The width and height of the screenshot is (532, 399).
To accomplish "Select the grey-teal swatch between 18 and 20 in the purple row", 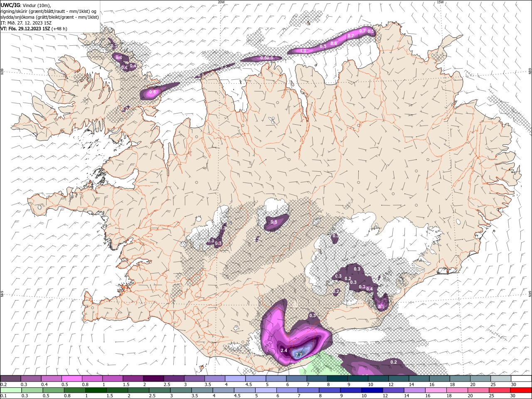I will pos(460,379).
